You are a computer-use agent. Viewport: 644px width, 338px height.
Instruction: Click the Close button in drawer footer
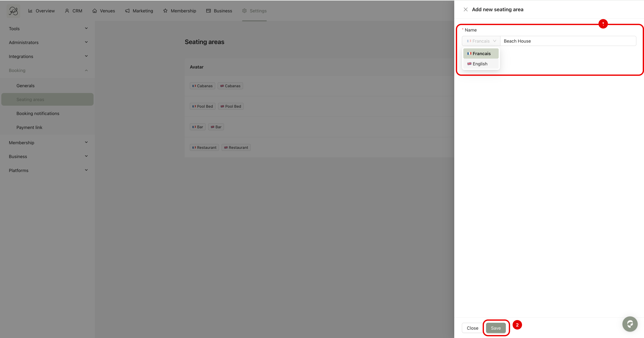[x=472, y=328]
